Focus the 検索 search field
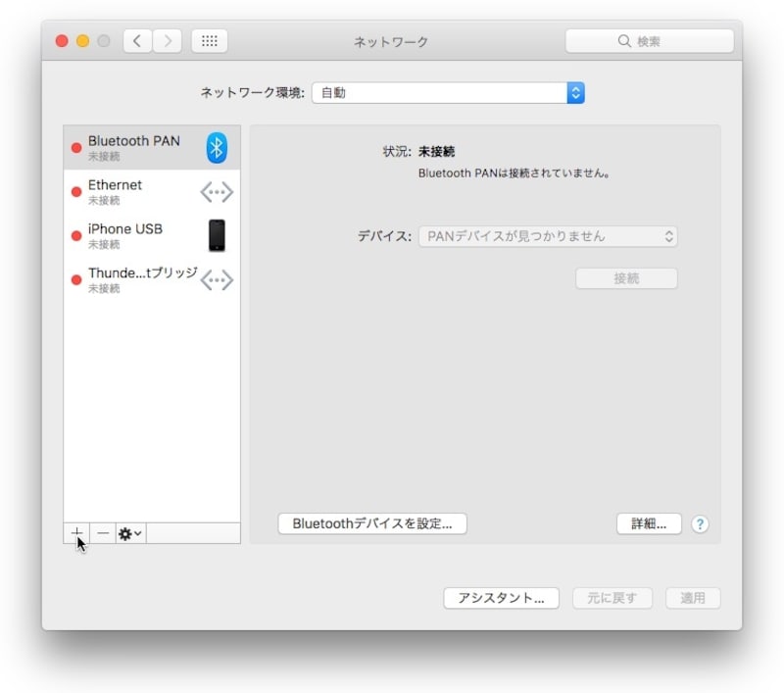784x693 pixels. [x=650, y=41]
